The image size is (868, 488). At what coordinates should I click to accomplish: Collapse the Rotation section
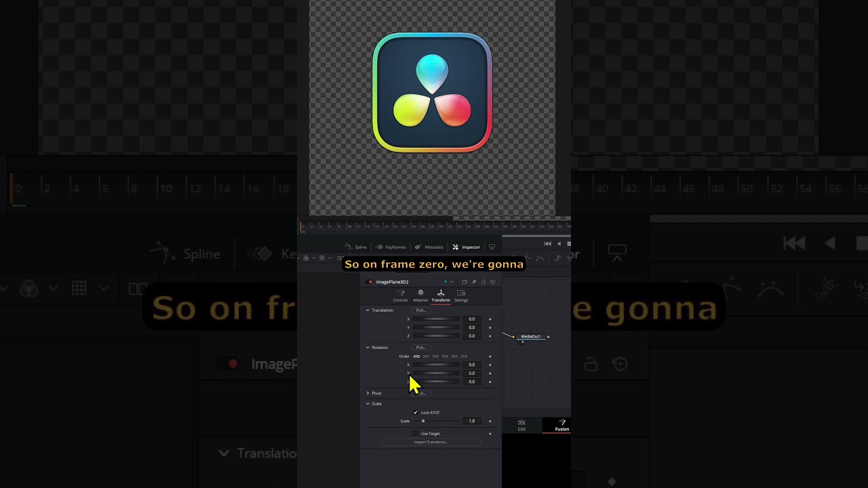pos(368,348)
